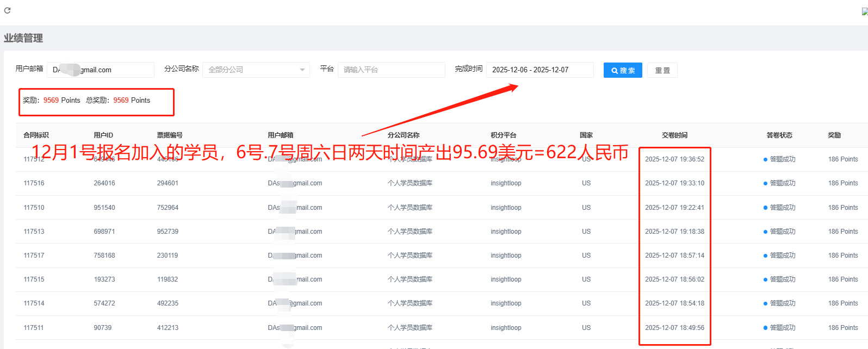Click submission time 2025-12-07 18:54:18
Screen dimensions: 868x349
pyautogui.click(x=674, y=303)
